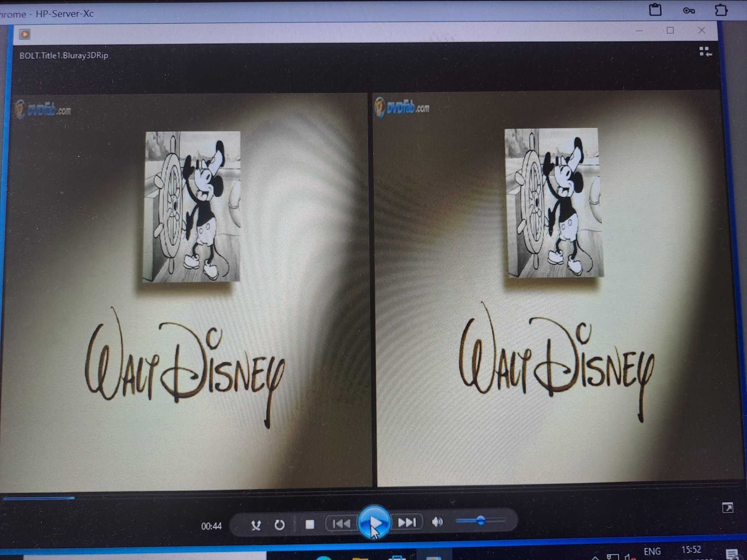Open the notification center icon
The width and height of the screenshot is (747, 560).
point(732,554)
